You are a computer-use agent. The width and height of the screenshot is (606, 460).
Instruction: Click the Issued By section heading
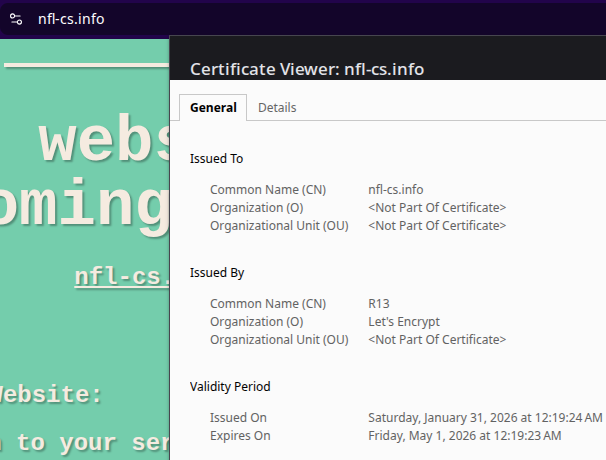click(x=217, y=273)
